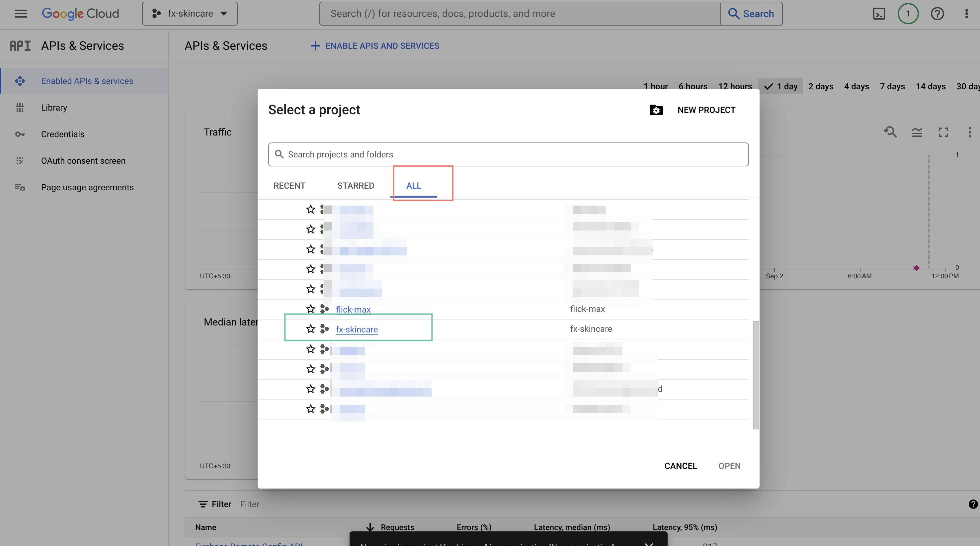Image resolution: width=980 pixels, height=546 pixels.
Task: Select the 6 hours time range
Action: click(x=693, y=86)
